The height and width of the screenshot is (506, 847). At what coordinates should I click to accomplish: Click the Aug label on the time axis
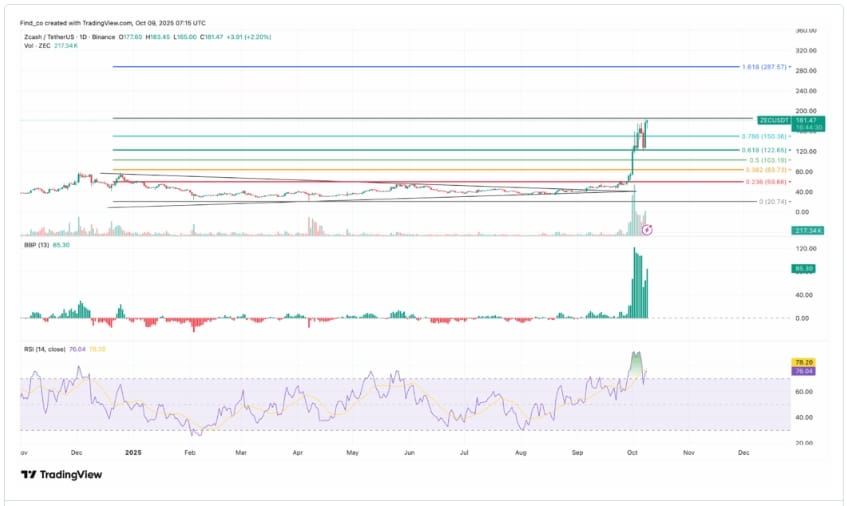pyautogui.click(x=521, y=453)
